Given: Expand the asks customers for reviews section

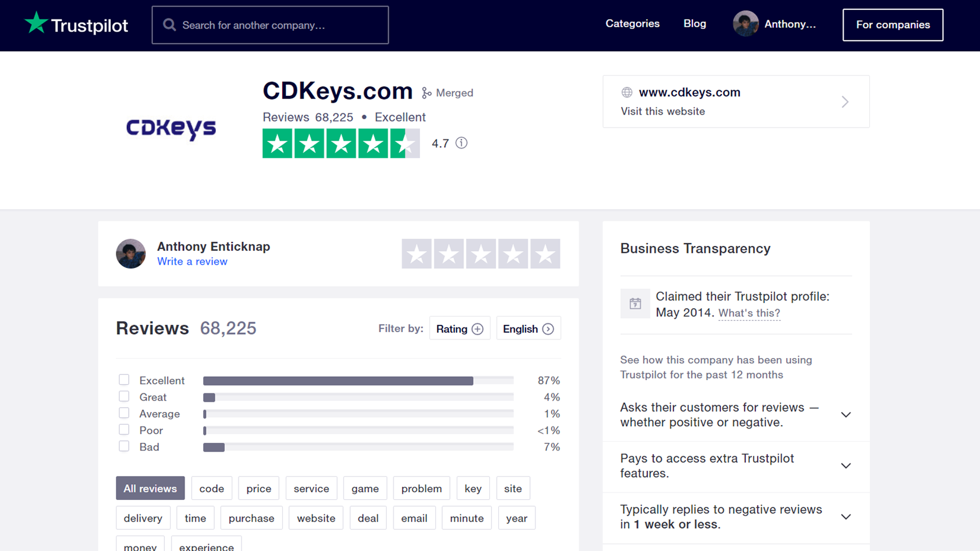Looking at the screenshot, I should (x=847, y=414).
